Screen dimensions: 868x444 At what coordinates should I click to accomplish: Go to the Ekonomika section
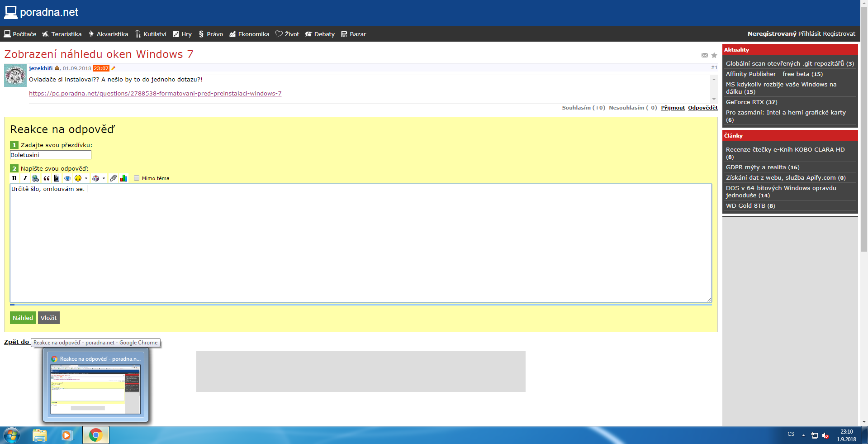point(249,34)
